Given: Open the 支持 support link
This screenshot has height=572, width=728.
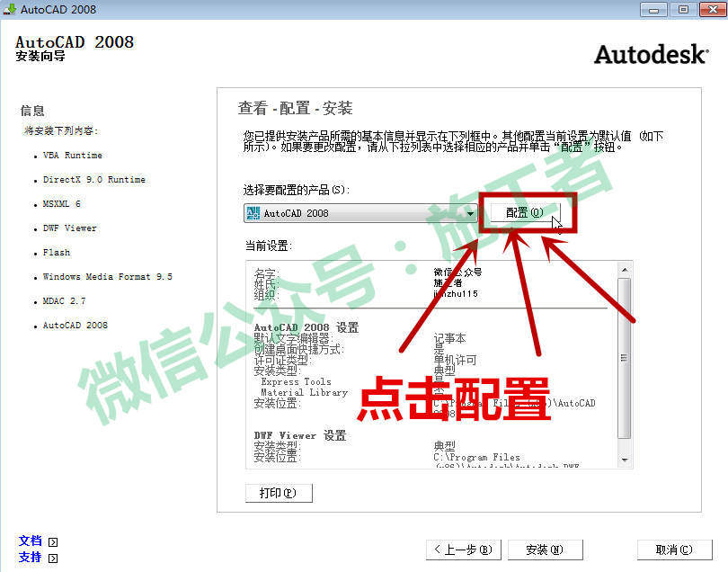Looking at the screenshot, I should (x=31, y=557).
